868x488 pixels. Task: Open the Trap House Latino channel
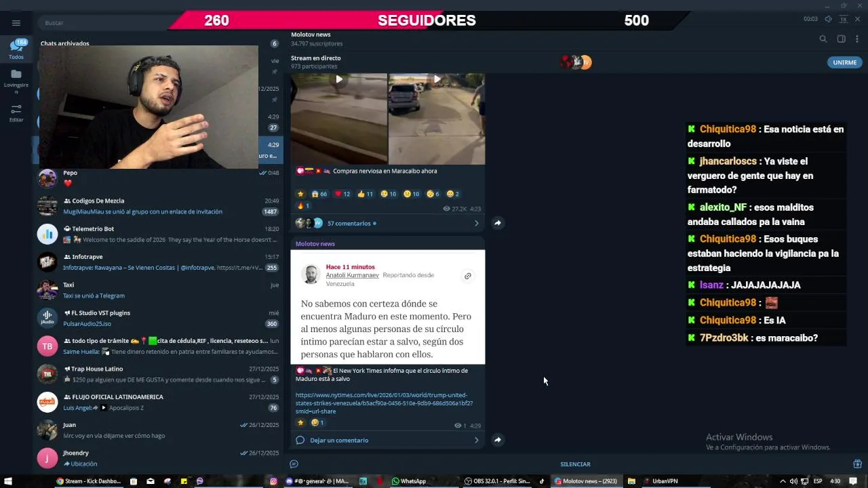158,374
